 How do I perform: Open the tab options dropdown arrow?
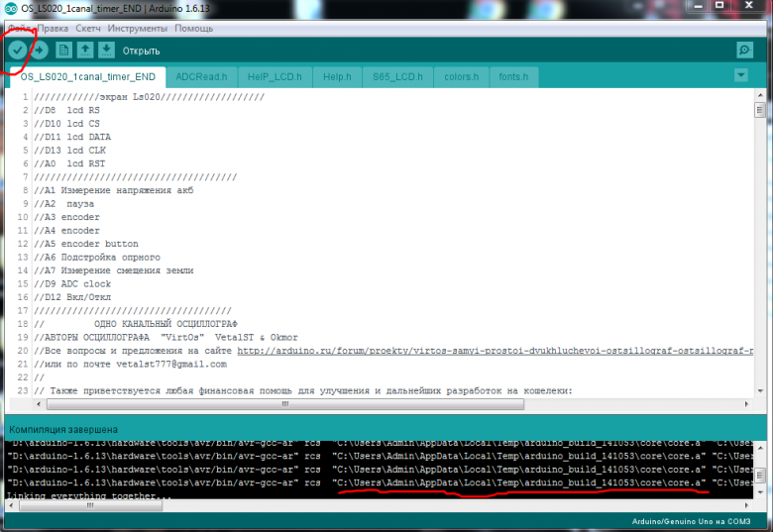(x=741, y=75)
